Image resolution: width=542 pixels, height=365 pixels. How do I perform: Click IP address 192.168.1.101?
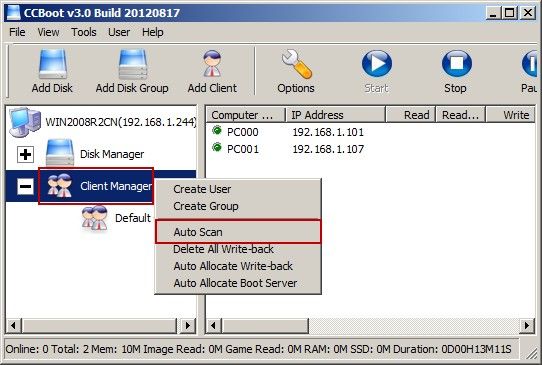point(328,132)
